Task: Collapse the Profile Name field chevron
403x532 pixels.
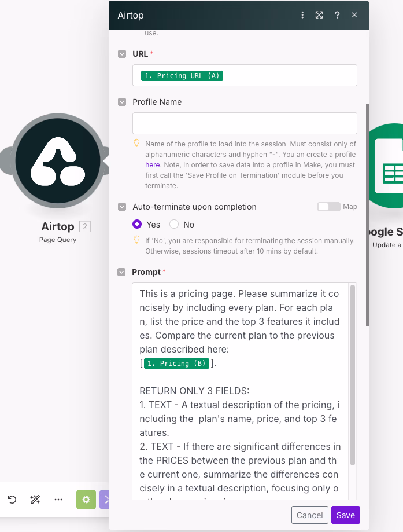Action: pyautogui.click(x=122, y=102)
